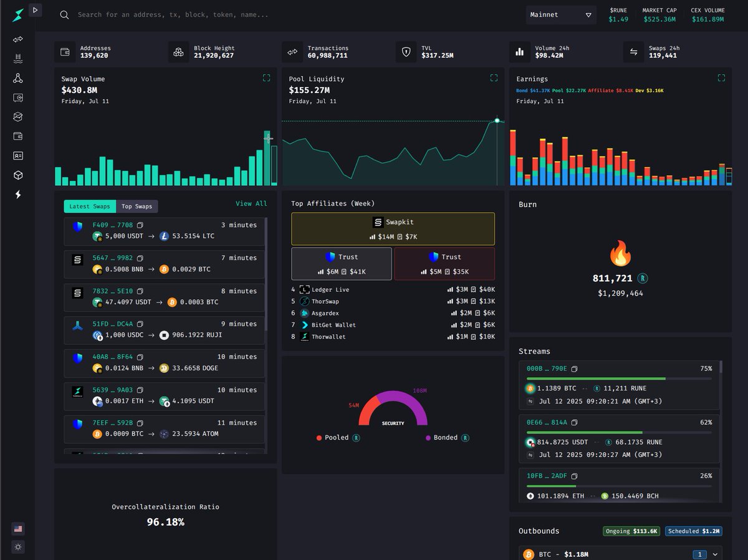Expand the BTC outbound row chevron
Viewport: 748px width, 560px height.
click(x=714, y=554)
